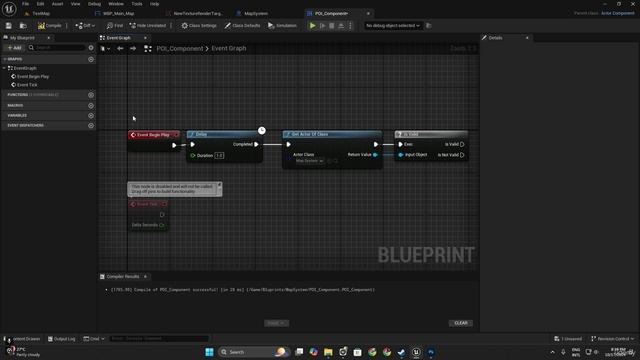Browse to asset in Content Browser icon
This screenshot has height=360, width=640.
(23, 26)
